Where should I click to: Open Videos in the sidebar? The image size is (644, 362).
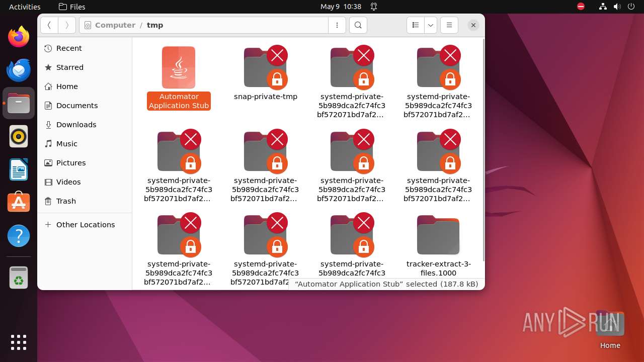pyautogui.click(x=85, y=182)
